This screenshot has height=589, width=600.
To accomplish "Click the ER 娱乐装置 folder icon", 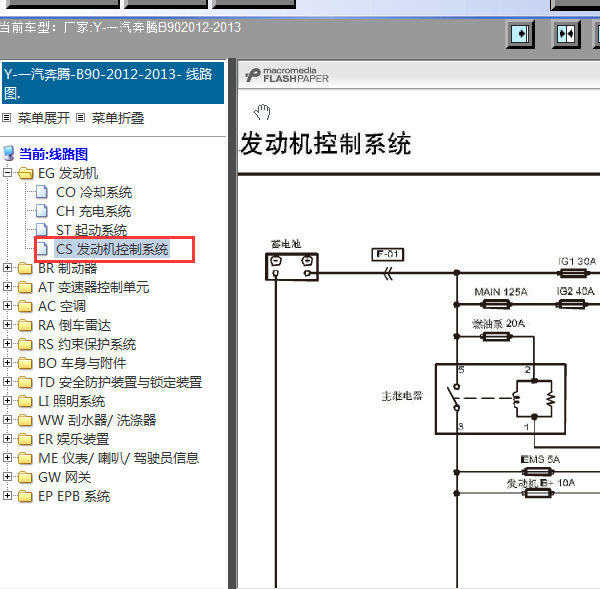I will (x=25, y=439).
